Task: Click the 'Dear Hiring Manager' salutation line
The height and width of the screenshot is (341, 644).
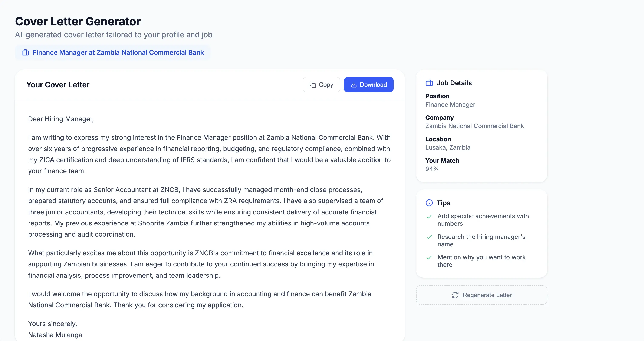Action: [x=61, y=119]
